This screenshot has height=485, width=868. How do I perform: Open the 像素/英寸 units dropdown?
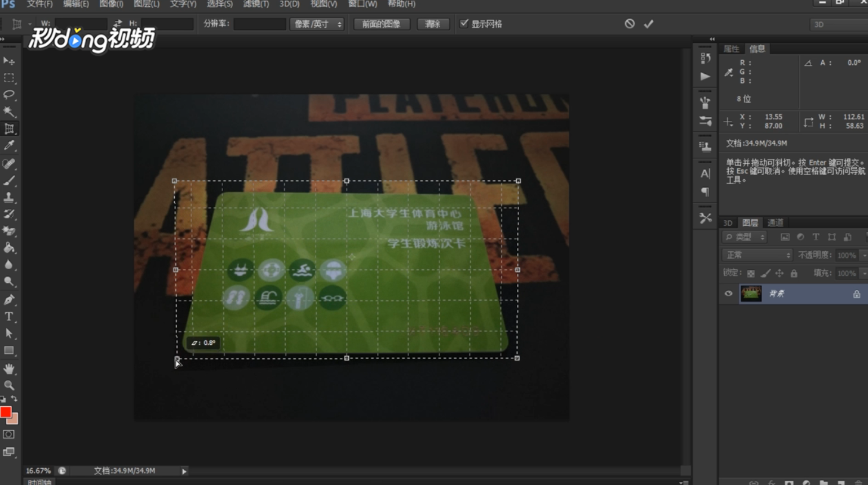[317, 24]
